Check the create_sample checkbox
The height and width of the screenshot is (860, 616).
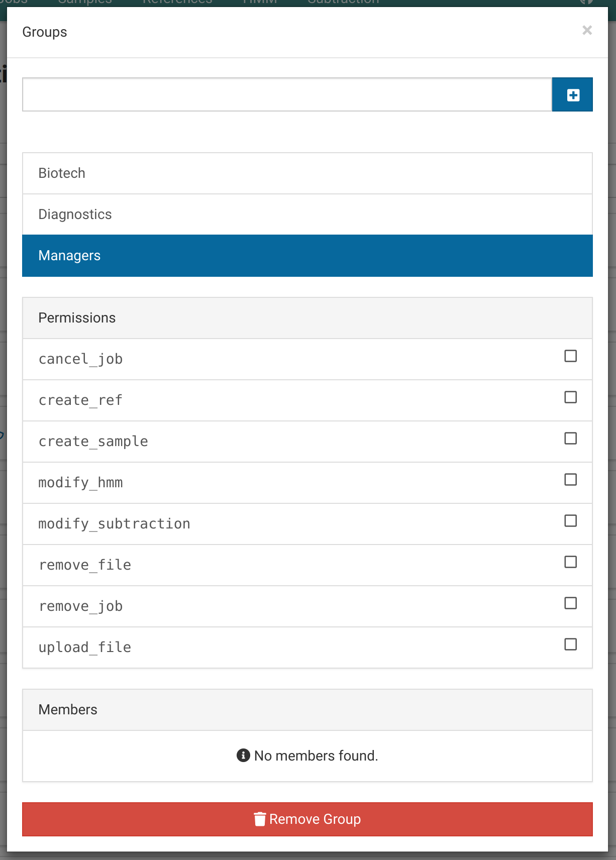[x=570, y=439]
